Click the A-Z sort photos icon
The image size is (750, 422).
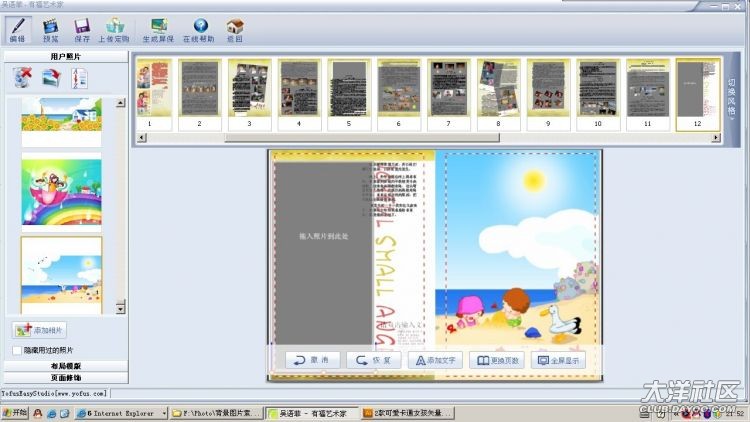point(79,78)
